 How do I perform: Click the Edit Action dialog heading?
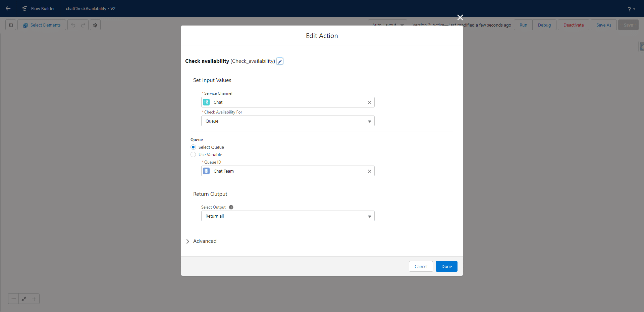click(322, 36)
